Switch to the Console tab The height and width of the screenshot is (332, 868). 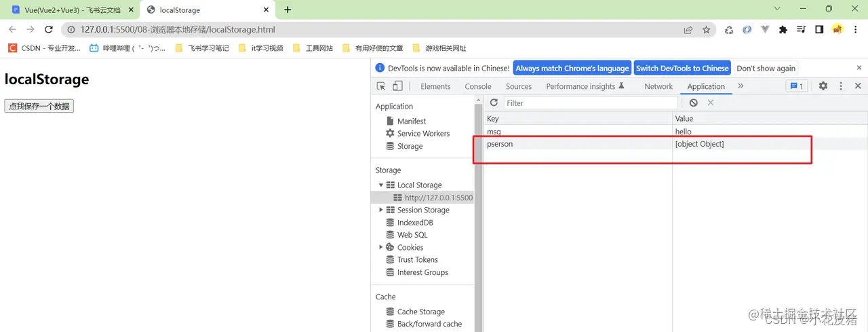pyautogui.click(x=478, y=86)
